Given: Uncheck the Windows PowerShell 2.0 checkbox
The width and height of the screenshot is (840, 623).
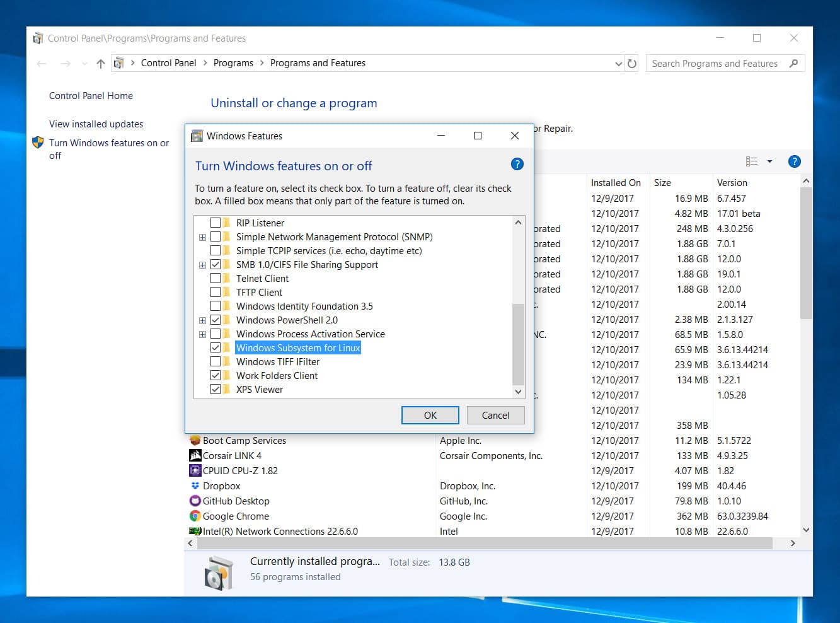Looking at the screenshot, I should pos(216,320).
